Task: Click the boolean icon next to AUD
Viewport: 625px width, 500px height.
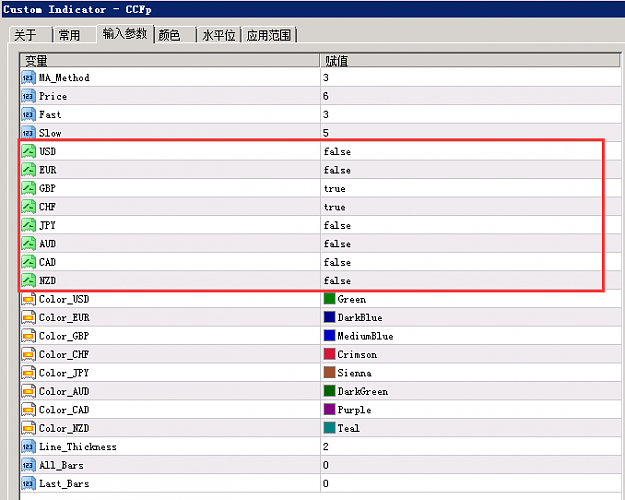Action: coord(28,244)
